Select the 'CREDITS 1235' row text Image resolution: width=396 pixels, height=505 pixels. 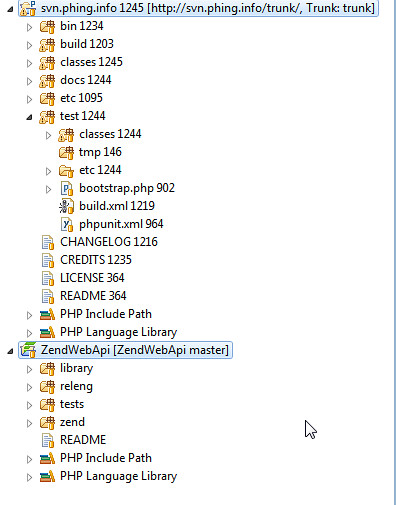96,260
